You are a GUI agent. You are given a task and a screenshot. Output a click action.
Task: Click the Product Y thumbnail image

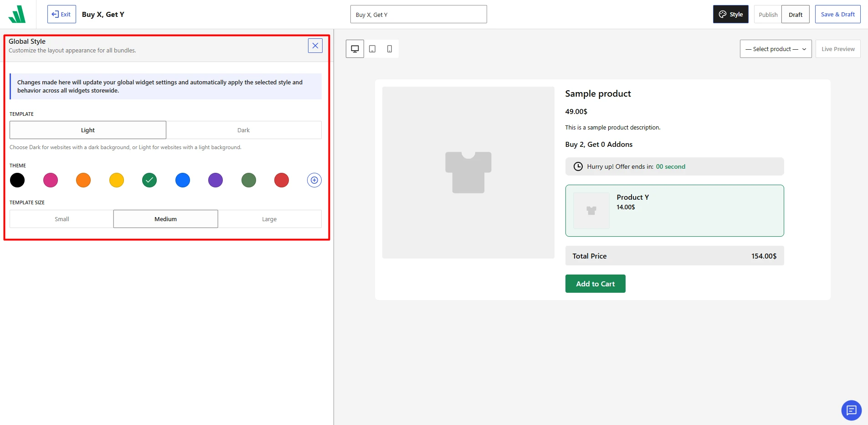tap(591, 211)
